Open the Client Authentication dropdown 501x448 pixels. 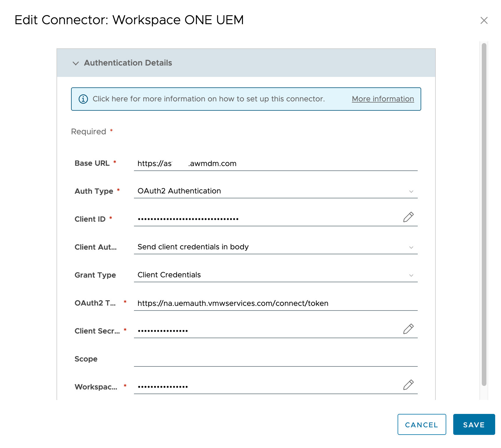[411, 247]
